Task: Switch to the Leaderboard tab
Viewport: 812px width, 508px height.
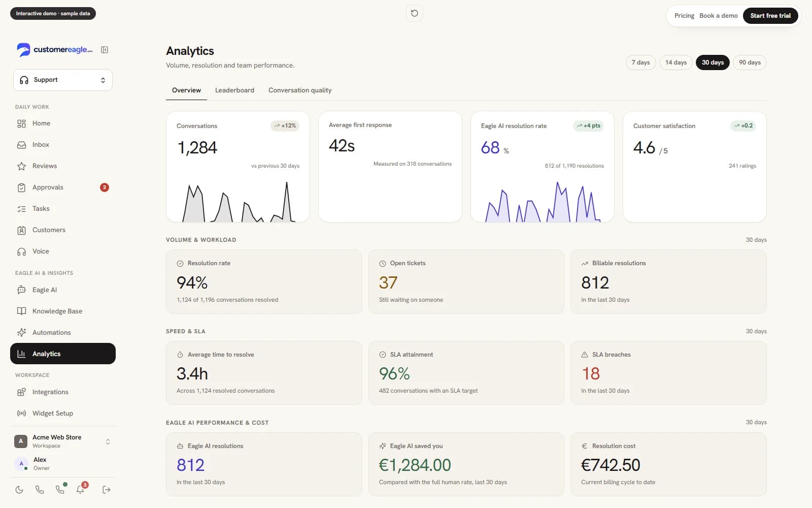Action: [234, 90]
